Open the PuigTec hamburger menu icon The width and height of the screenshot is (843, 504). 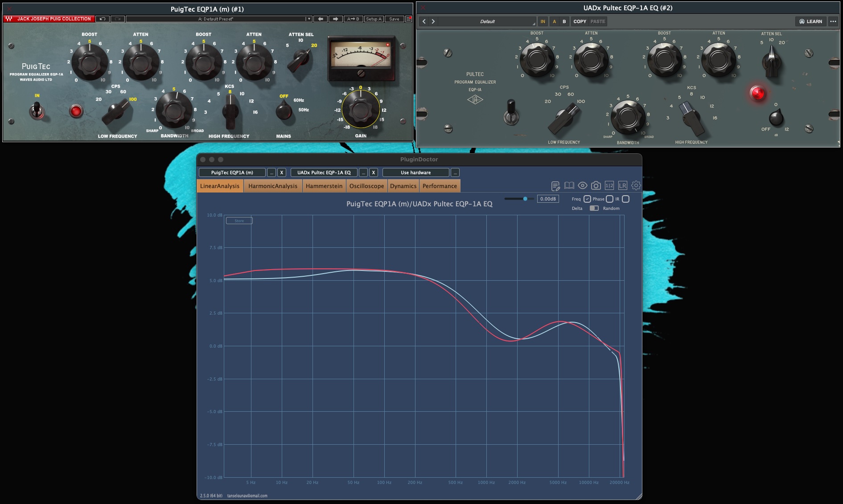(x=408, y=19)
